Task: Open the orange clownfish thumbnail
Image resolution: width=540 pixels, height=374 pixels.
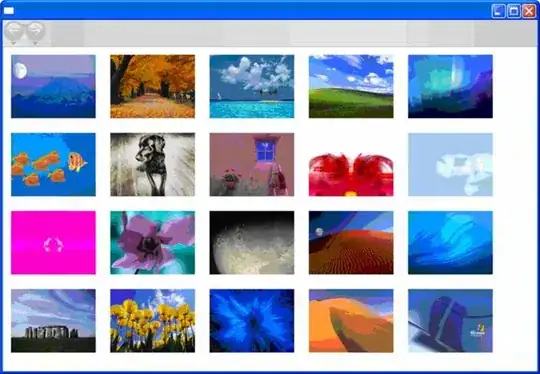Action: tap(53, 165)
